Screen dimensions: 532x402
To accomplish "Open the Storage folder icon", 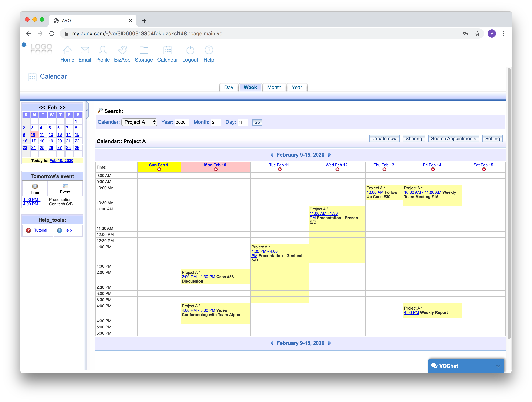I will click(144, 50).
